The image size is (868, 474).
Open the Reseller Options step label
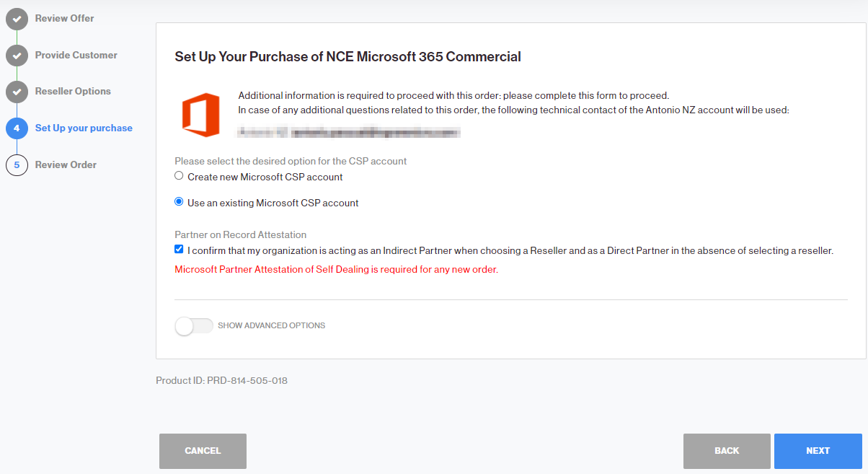[x=73, y=91]
